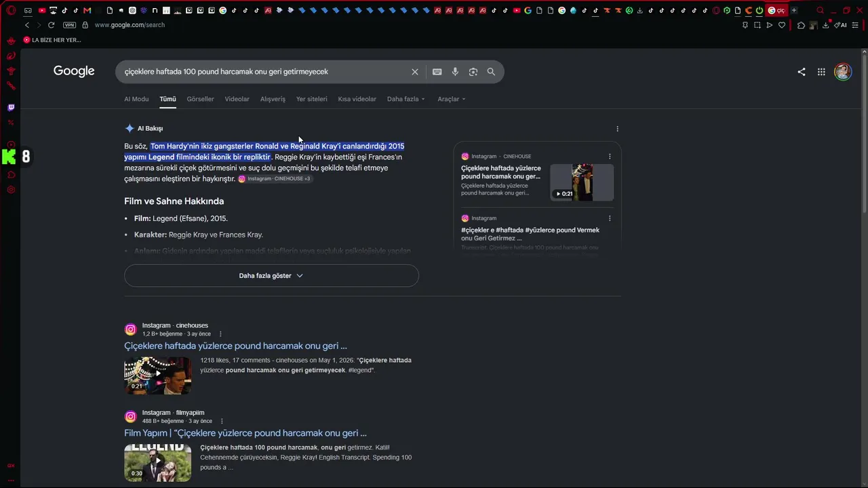Open the browser downloads panel
Viewport: 868px width, 488px height.
click(x=825, y=25)
